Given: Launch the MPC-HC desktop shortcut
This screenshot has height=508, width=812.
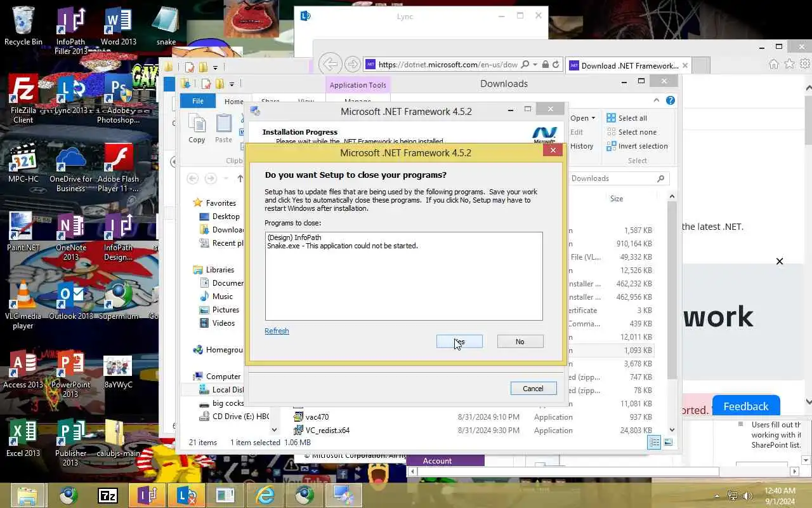Looking at the screenshot, I should [x=23, y=163].
